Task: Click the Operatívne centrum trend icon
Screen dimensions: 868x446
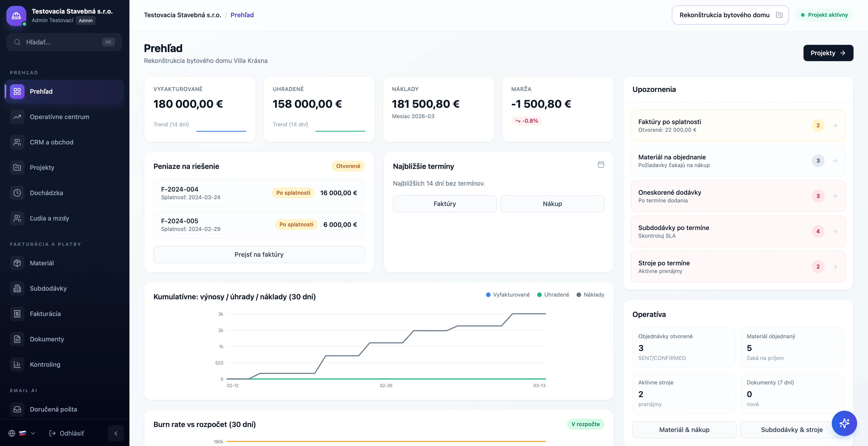Action: 17,117
